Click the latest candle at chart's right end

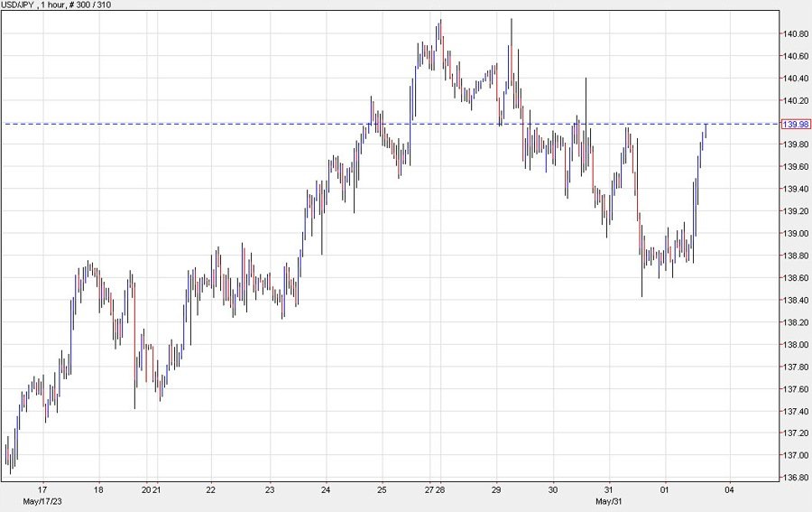click(706, 132)
